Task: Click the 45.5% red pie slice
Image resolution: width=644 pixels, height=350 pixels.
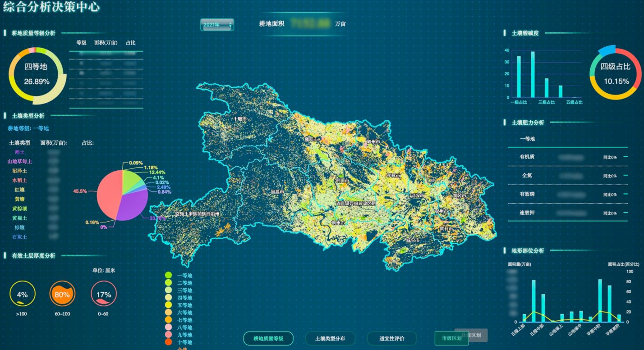Action: pyautogui.click(x=108, y=189)
